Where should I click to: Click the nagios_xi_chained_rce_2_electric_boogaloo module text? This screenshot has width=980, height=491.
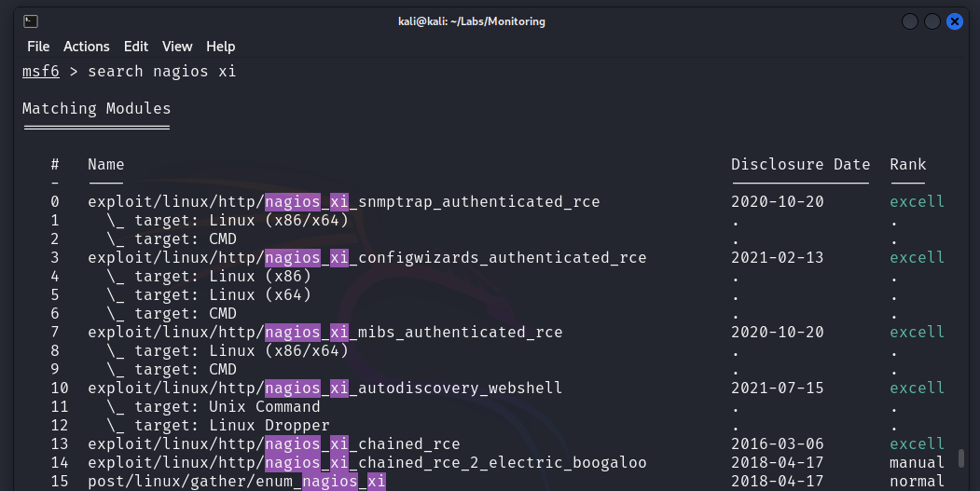(366, 463)
